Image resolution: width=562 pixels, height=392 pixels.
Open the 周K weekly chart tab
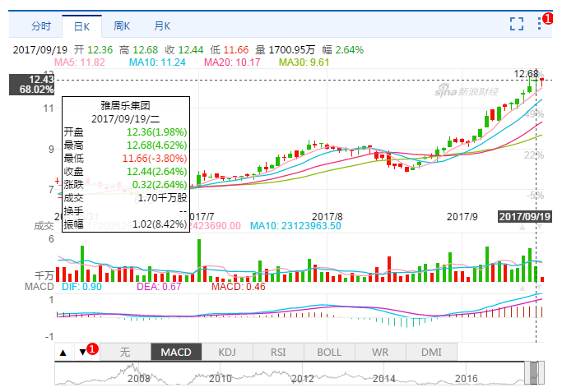click(x=122, y=25)
